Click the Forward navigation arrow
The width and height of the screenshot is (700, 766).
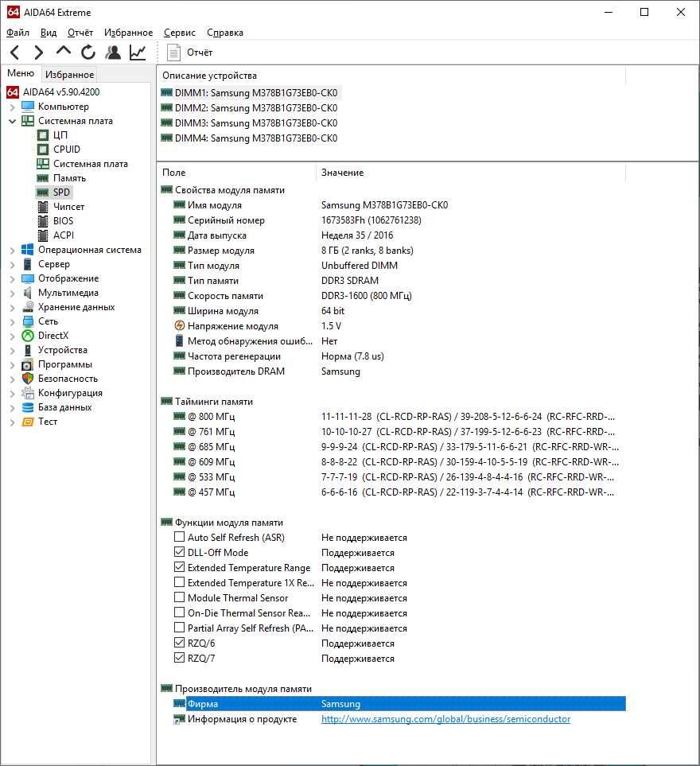click(39, 52)
